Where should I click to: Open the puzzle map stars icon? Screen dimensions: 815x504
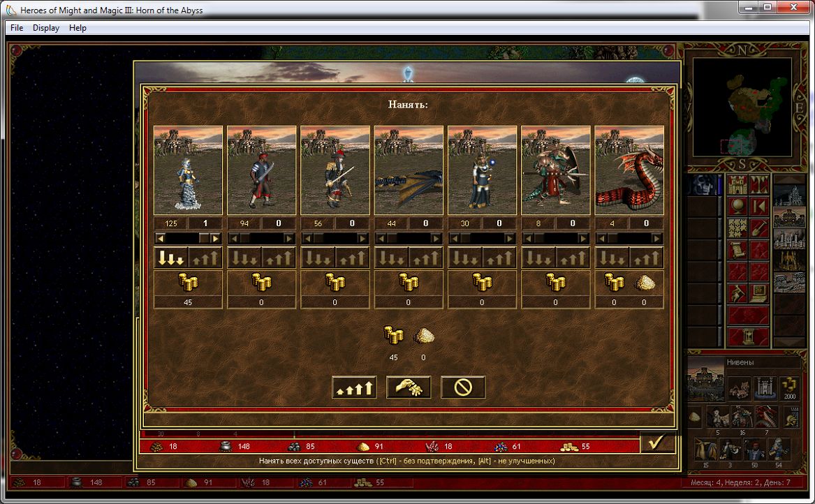[737, 228]
